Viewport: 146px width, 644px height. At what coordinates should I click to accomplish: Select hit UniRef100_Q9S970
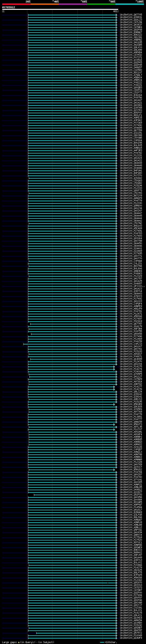[x=131, y=583]
